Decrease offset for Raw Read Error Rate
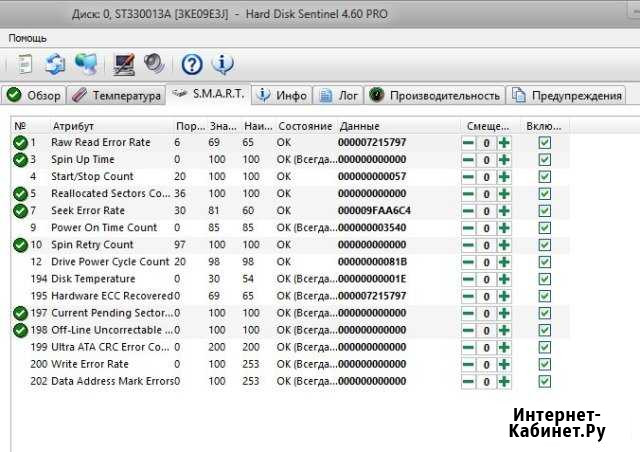Image resolution: width=640 pixels, height=452 pixels. pos(468,143)
